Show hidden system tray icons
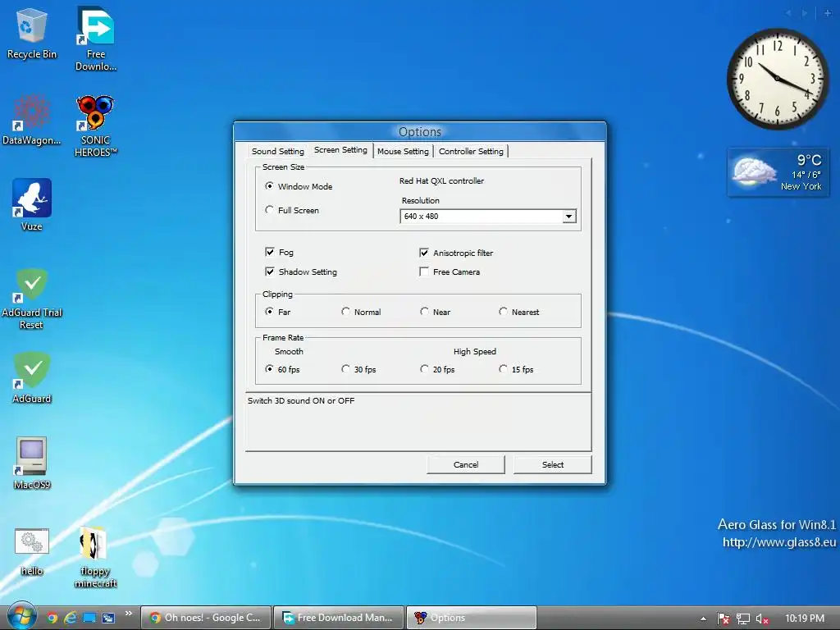The image size is (840, 630). click(703, 619)
